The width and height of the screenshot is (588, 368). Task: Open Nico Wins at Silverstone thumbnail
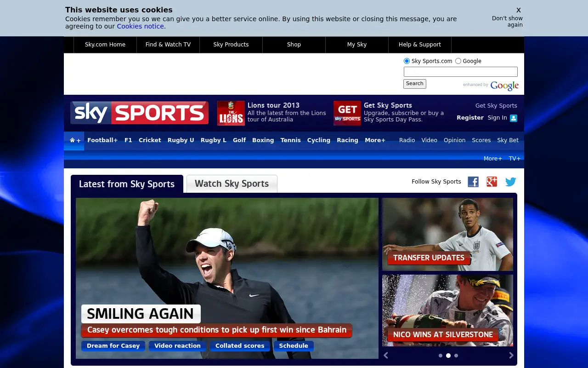click(447, 310)
